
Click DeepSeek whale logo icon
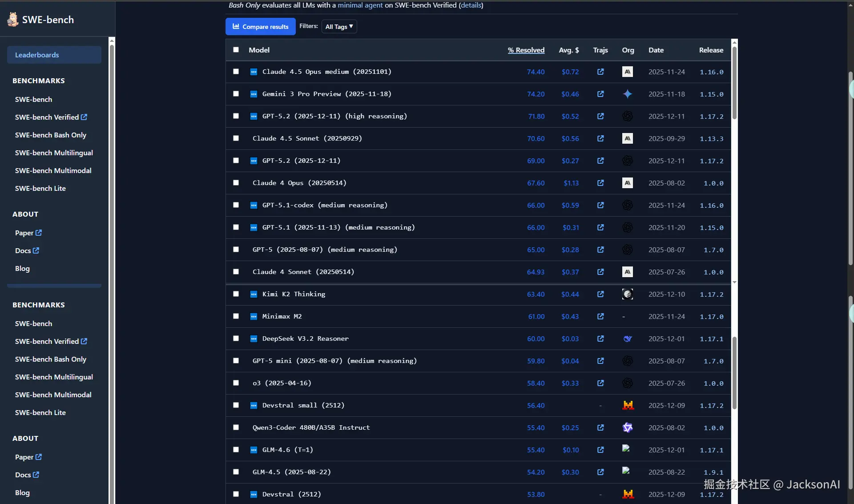tap(627, 339)
